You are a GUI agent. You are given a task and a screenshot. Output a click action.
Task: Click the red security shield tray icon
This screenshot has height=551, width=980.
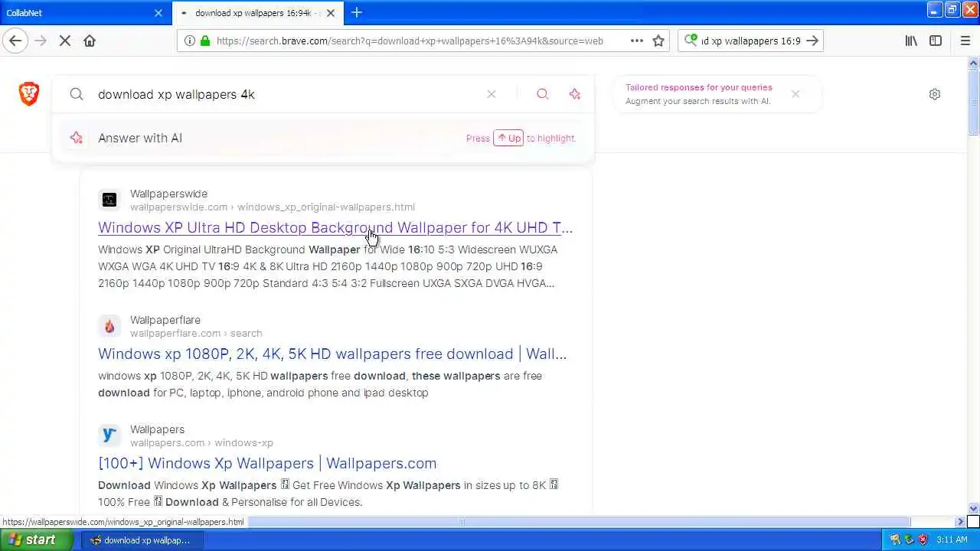(923, 540)
